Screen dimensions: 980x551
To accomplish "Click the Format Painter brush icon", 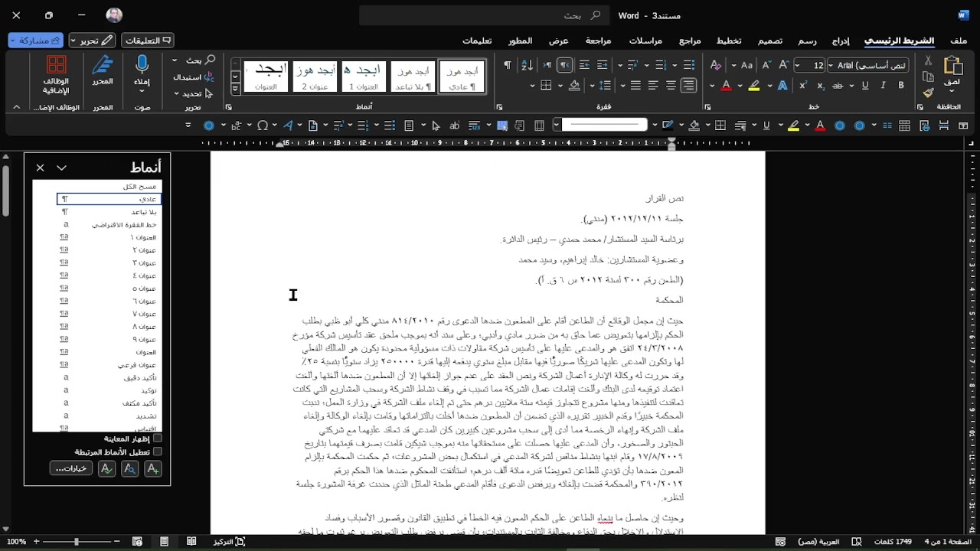I will click(928, 93).
